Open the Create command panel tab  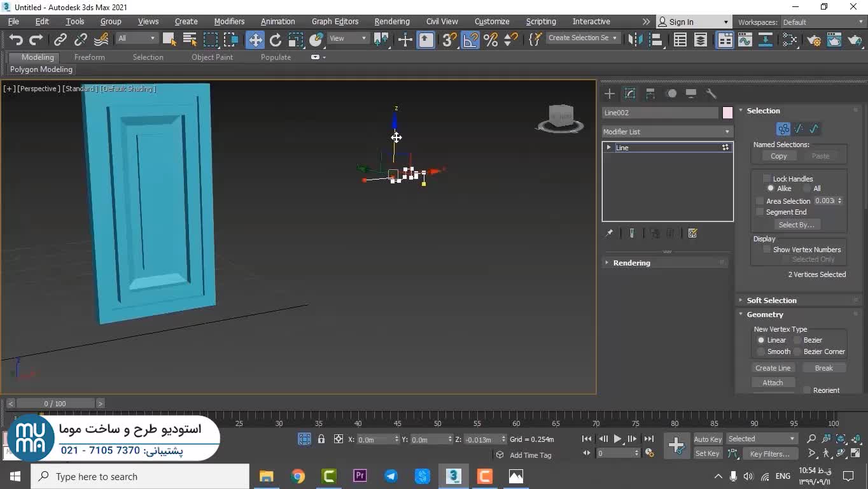[610, 94]
